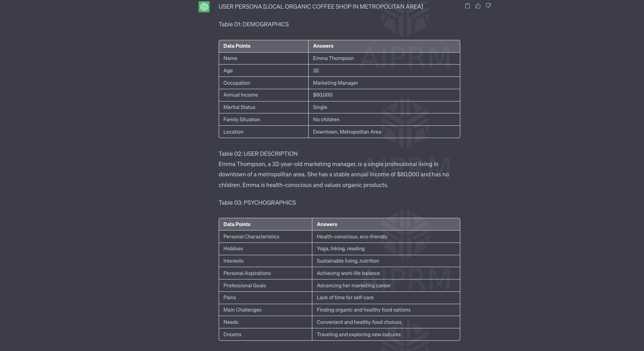Copy the response with the clipboard icon
The image size is (644, 351).
(x=467, y=6)
